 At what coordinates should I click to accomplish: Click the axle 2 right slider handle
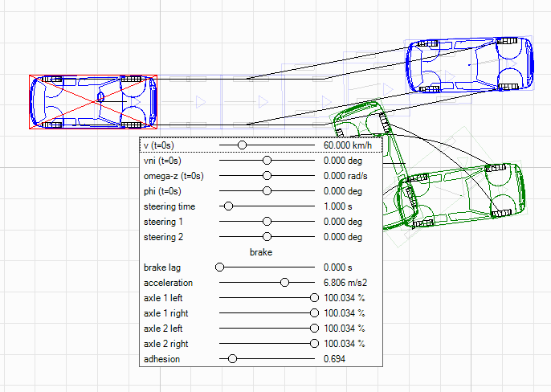pyautogui.click(x=315, y=344)
